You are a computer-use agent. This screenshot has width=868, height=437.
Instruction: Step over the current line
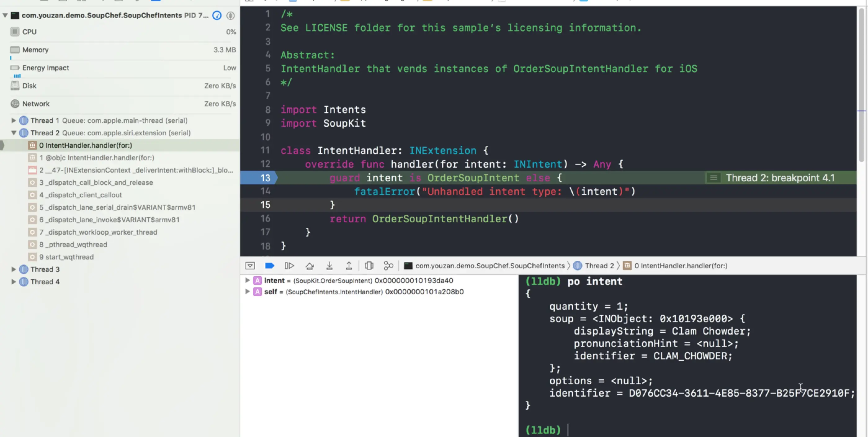pyautogui.click(x=310, y=266)
